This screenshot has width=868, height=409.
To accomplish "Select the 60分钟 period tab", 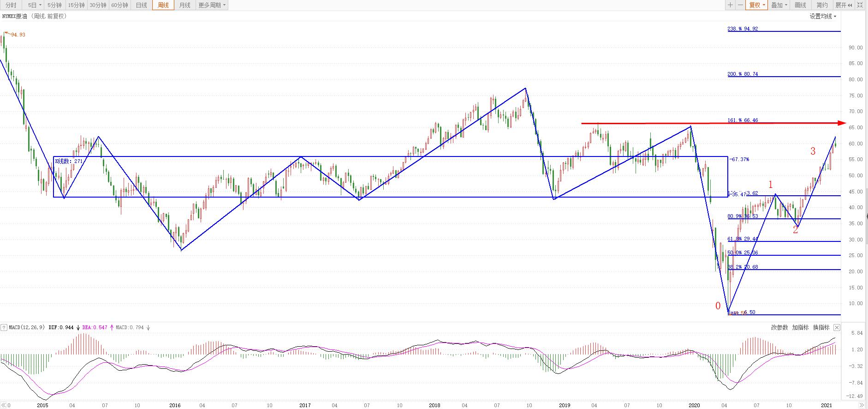I will 119,5.
